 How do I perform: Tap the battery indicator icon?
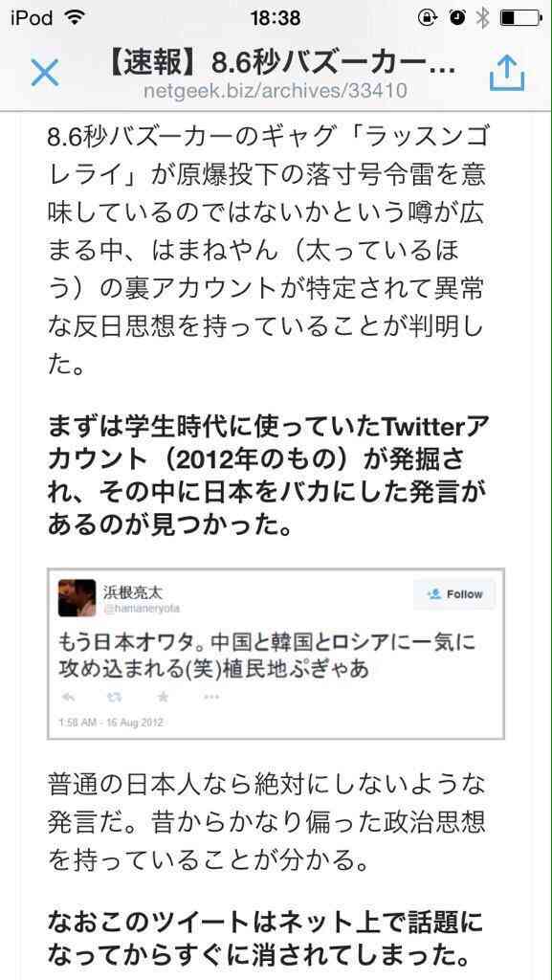(x=520, y=19)
